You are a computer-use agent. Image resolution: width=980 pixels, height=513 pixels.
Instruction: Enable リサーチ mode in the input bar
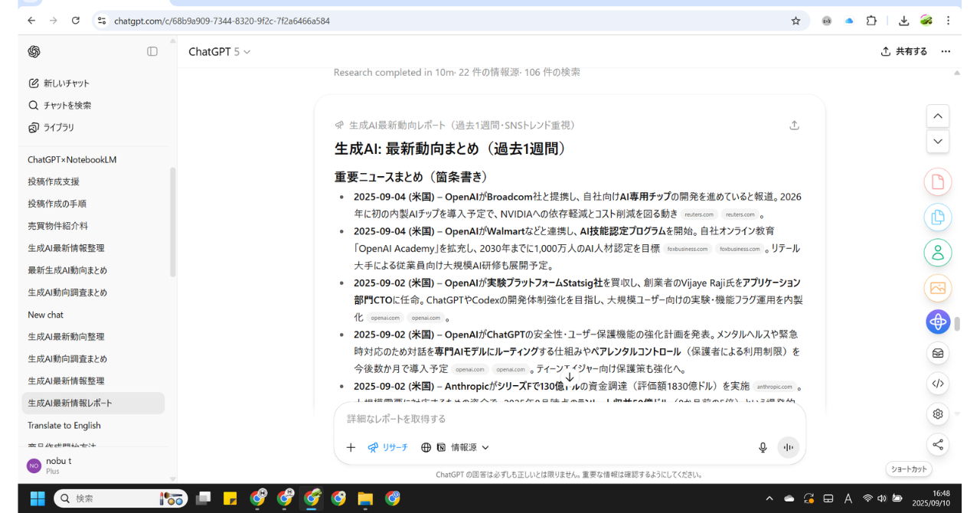388,447
